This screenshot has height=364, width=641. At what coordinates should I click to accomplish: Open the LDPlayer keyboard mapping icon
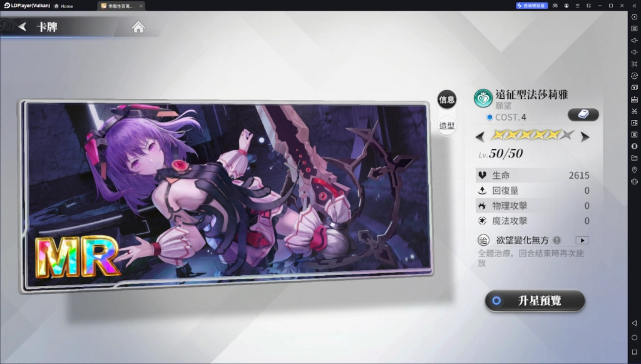coord(634,28)
